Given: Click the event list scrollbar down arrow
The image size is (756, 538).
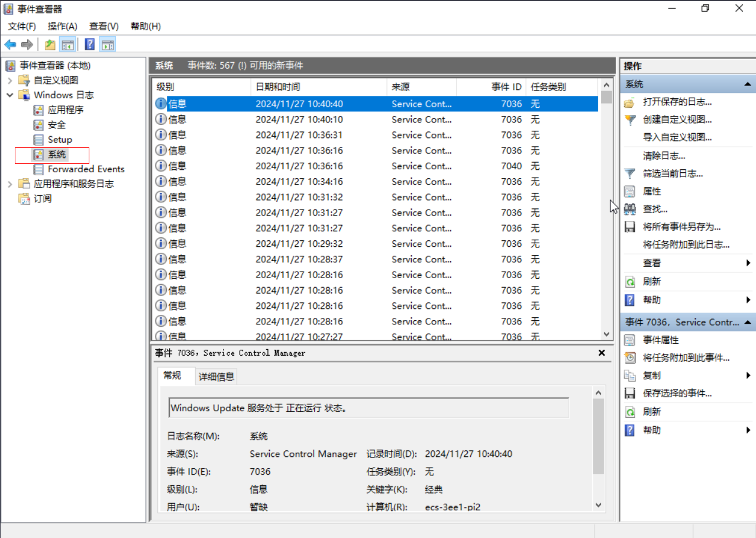Looking at the screenshot, I should point(606,334).
